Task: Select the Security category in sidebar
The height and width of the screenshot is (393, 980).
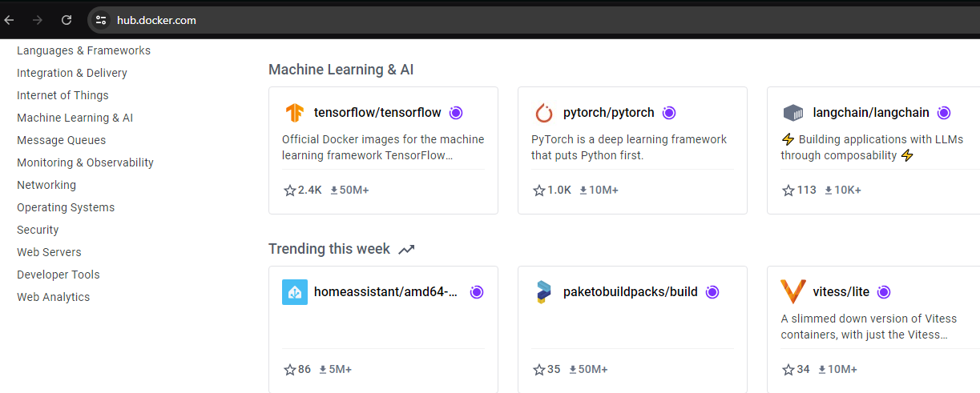Action: click(38, 230)
